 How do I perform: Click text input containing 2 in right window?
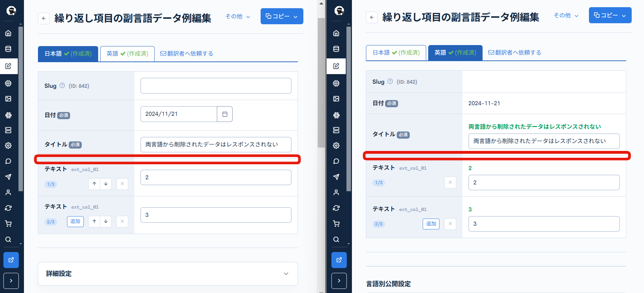click(544, 182)
